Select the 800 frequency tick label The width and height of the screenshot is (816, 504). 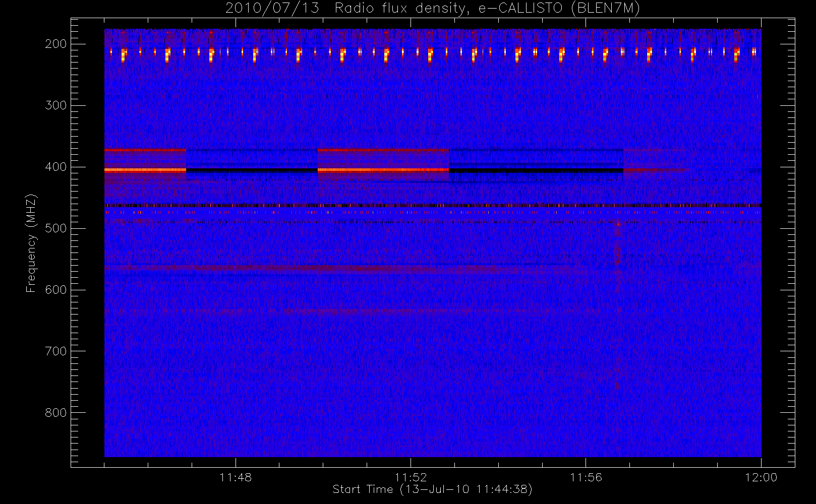coord(55,413)
